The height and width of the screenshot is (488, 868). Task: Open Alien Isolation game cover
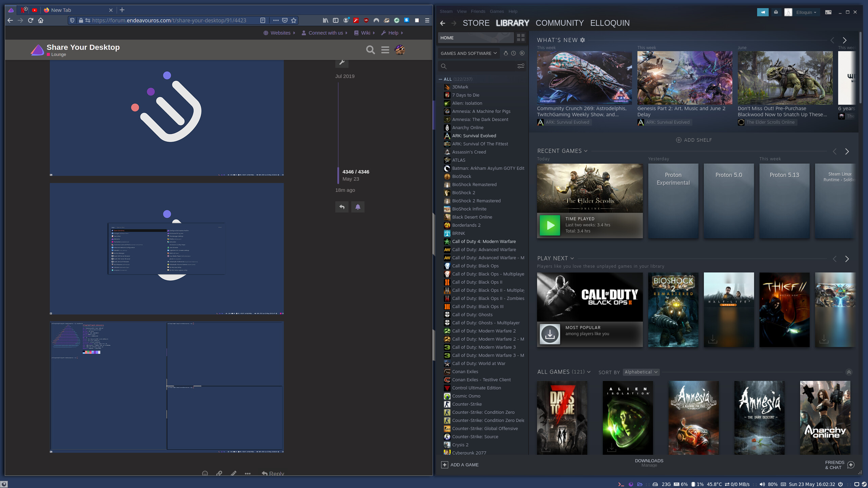(628, 418)
